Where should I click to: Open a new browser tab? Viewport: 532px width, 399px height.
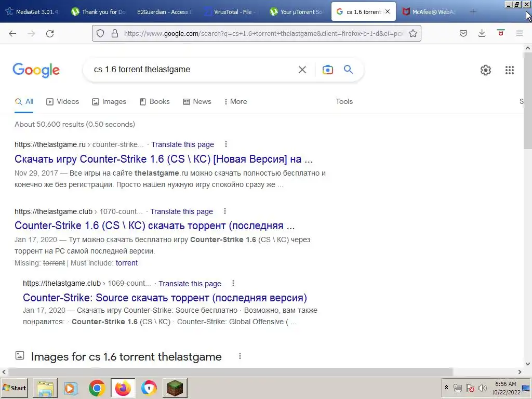coord(473,12)
